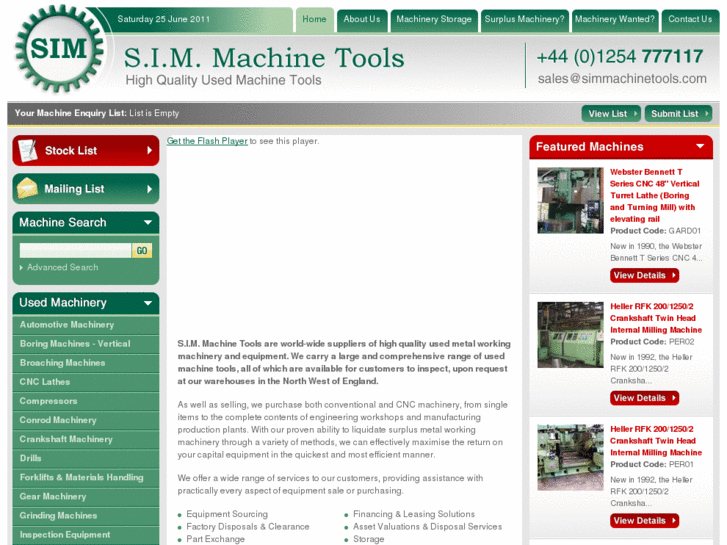
Task: Open the Mailing List button
Action: (x=86, y=189)
